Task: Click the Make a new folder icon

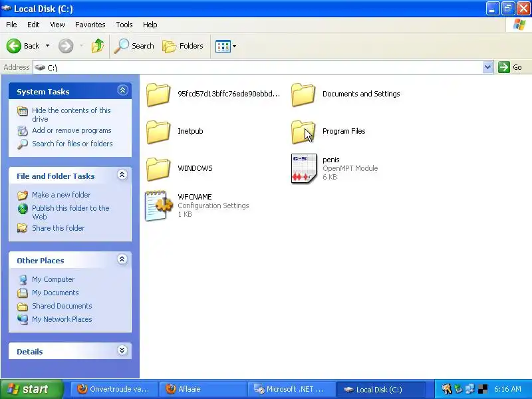Action: [x=23, y=195]
